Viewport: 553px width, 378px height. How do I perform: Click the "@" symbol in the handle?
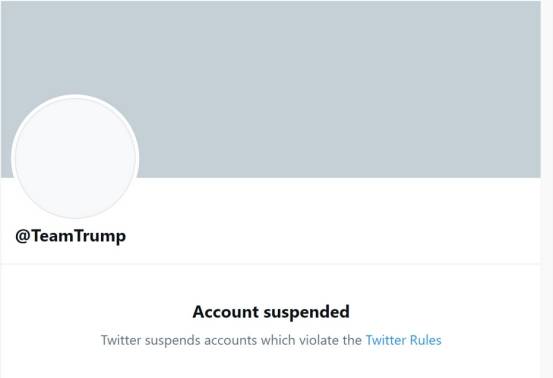[23, 236]
